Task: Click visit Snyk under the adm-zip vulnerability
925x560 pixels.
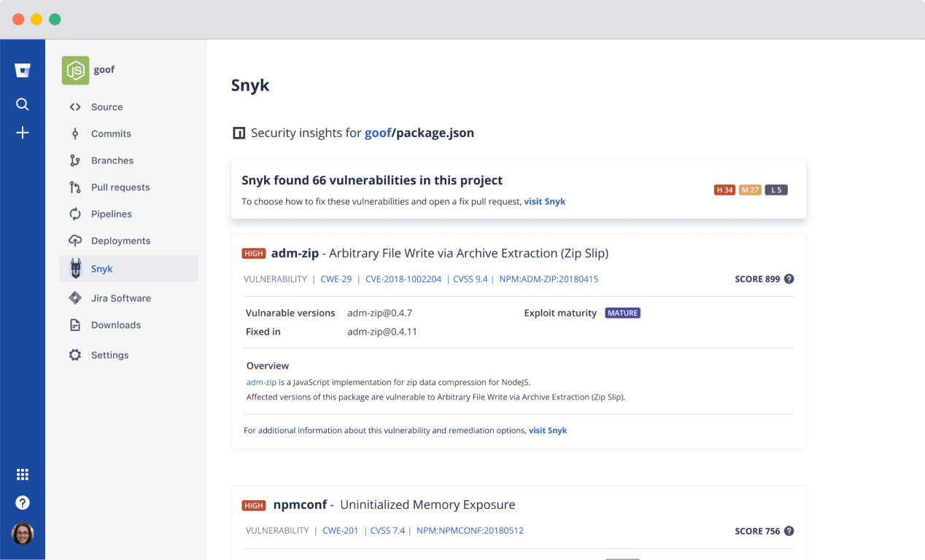Action: (548, 430)
